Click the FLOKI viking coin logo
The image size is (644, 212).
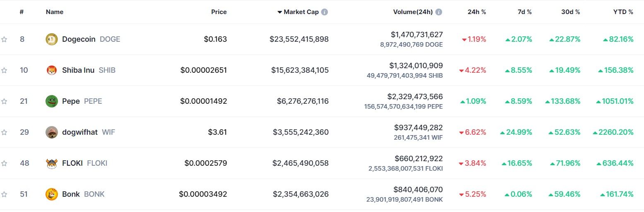pyautogui.click(x=52, y=163)
